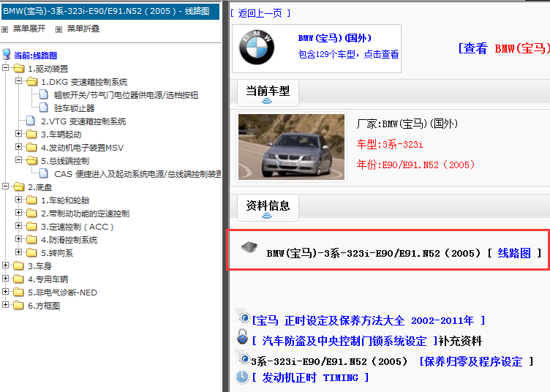Open the 当前车型 tab header
Image resolution: width=550 pixels, height=392 pixels.
(x=268, y=93)
